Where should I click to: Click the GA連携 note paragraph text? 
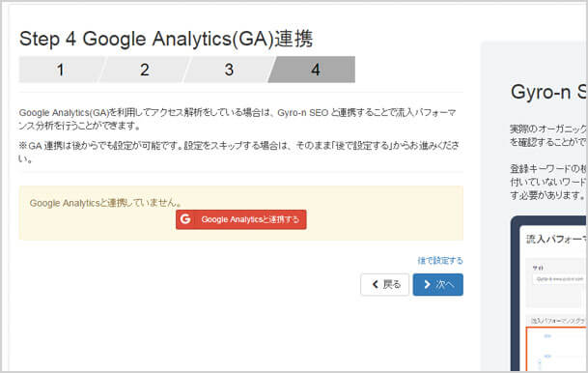(x=238, y=152)
